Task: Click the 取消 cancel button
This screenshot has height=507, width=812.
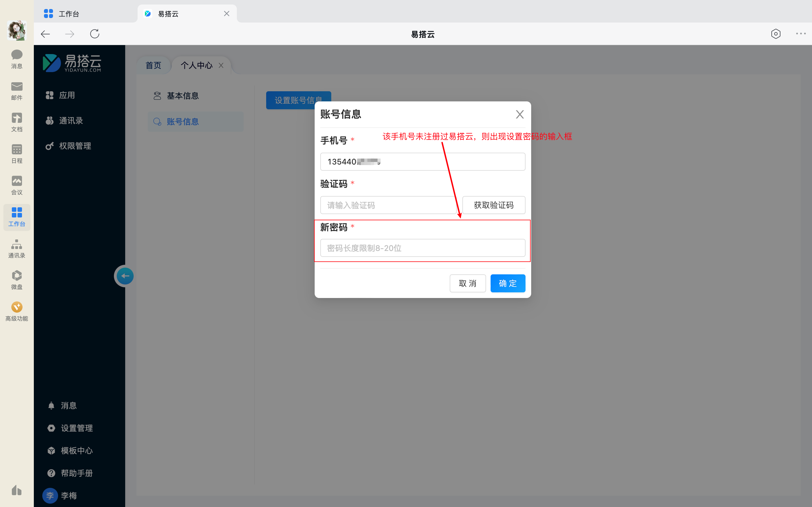Action: 467,283
